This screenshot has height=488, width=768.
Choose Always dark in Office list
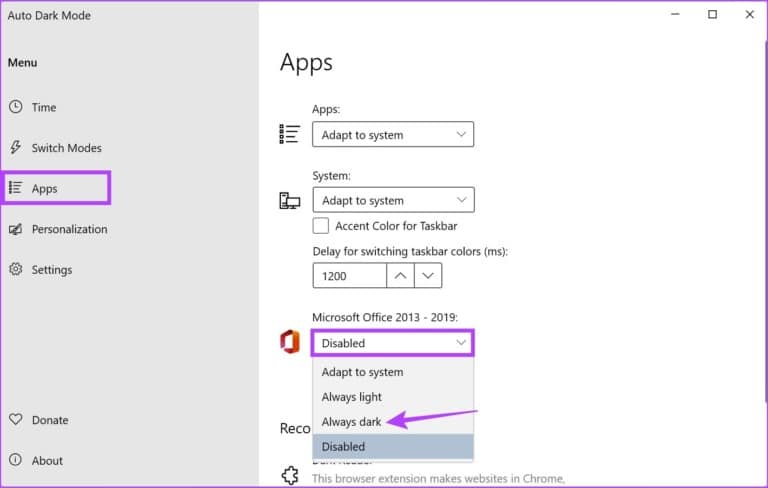(393, 422)
